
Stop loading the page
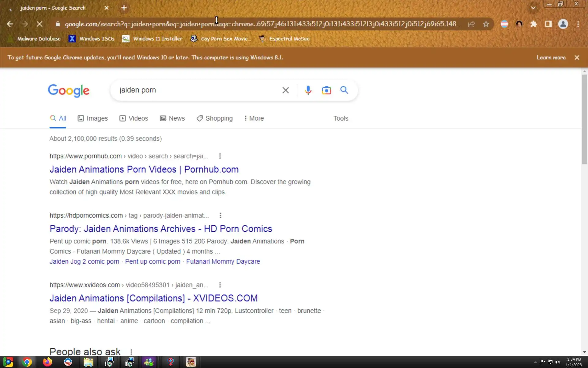40,24
